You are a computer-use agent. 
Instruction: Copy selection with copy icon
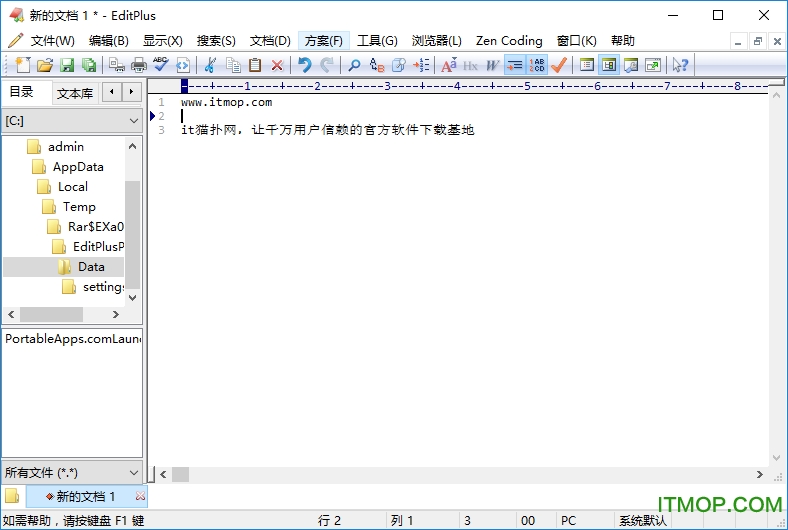click(233, 65)
